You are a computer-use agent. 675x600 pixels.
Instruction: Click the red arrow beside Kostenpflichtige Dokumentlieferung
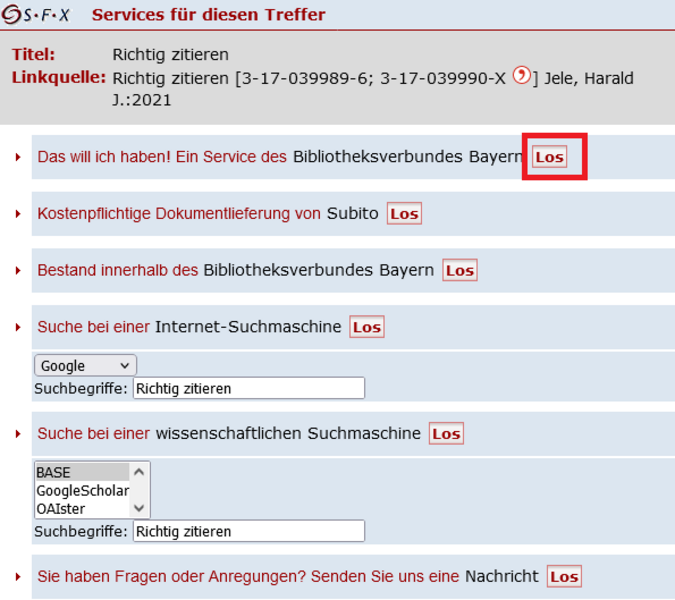pyautogui.click(x=18, y=214)
